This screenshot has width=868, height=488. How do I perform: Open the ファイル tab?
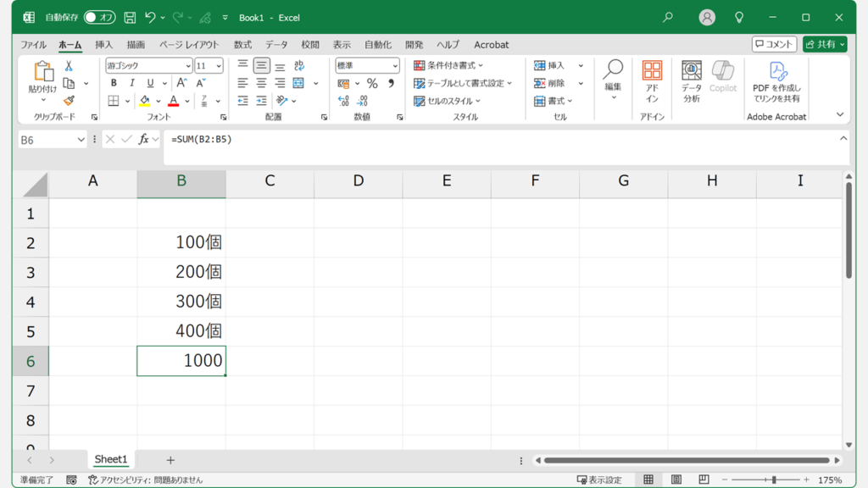pyautogui.click(x=33, y=45)
